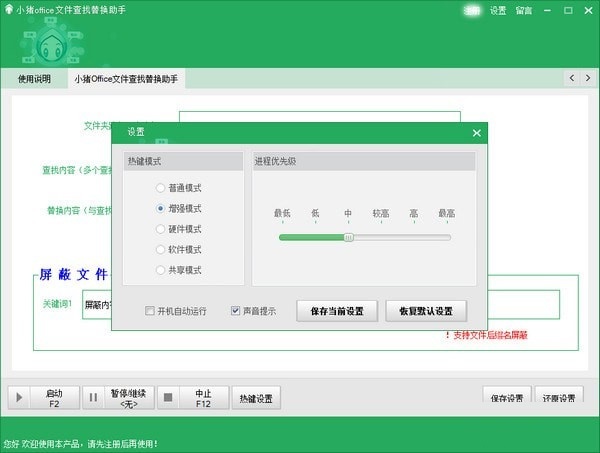
Task: Click the Start (启动 F2) play icon
Action: [x=20, y=398]
